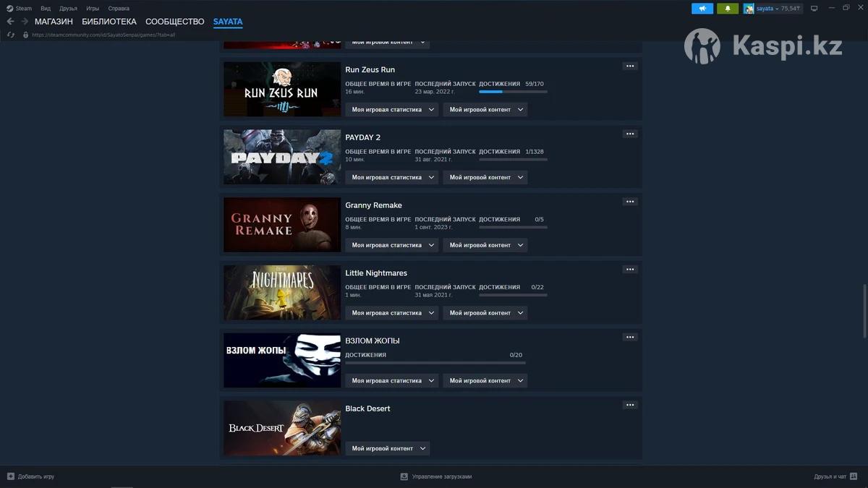
Task: Expand Моя игровая статистика for Little Nightmares
Action: click(392, 313)
